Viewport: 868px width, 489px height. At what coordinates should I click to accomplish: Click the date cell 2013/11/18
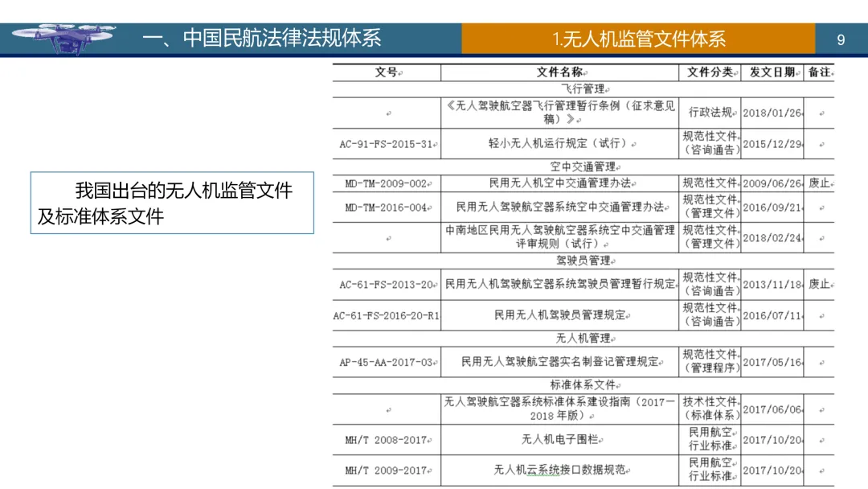point(772,285)
